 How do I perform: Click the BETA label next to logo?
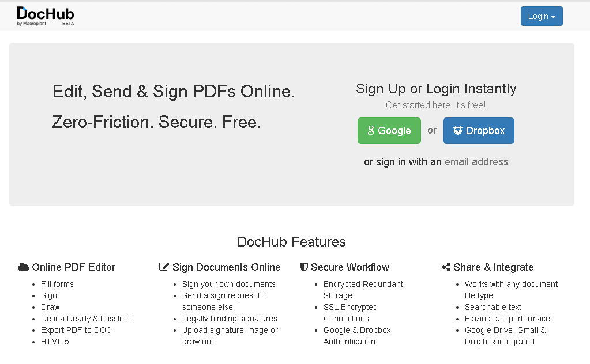68,24
